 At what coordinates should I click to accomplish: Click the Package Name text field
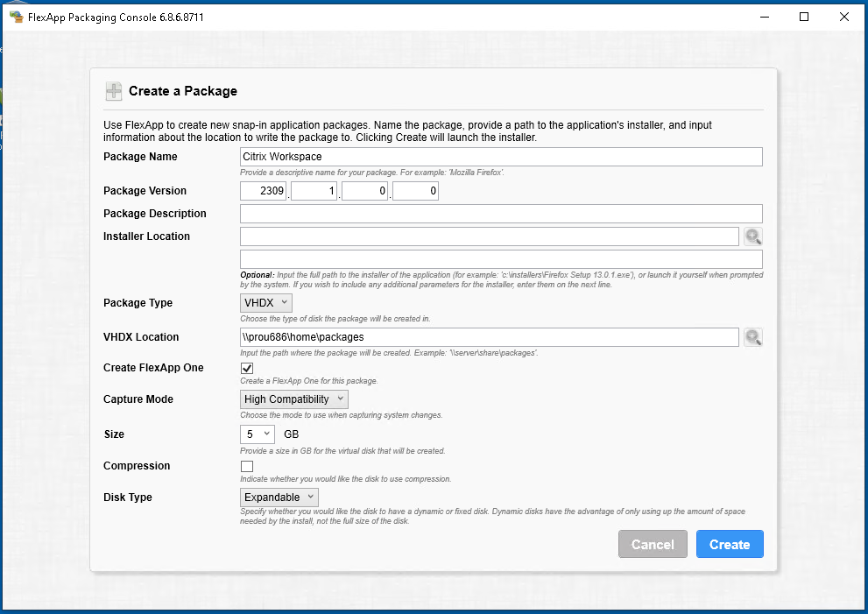tap(501, 157)
